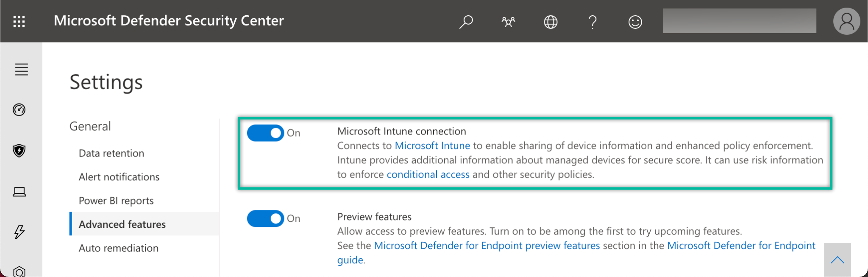Click the lightning bolt sidebar icon
Viewport: 868px width, 277px height.
tap(19, 232)
